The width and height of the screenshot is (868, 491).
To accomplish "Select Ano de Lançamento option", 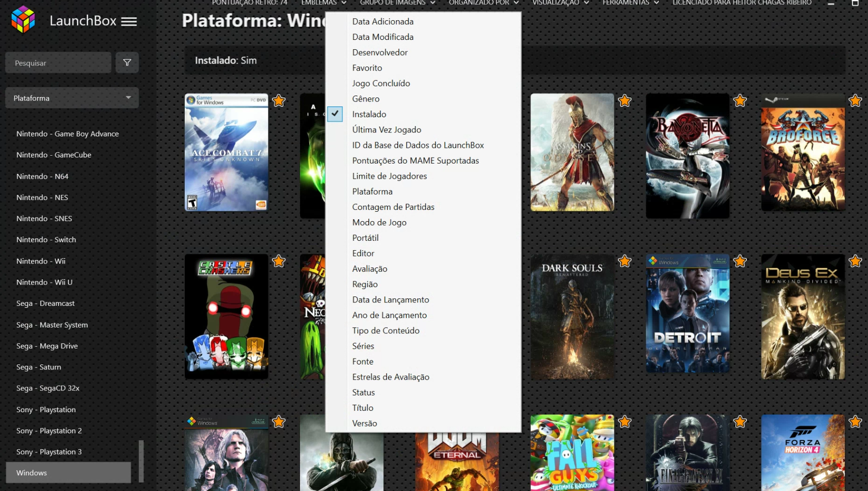I will [x=389, y=315].
